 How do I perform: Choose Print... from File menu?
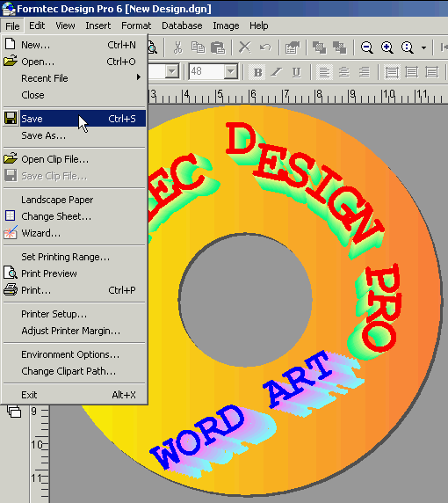[75, 290]
